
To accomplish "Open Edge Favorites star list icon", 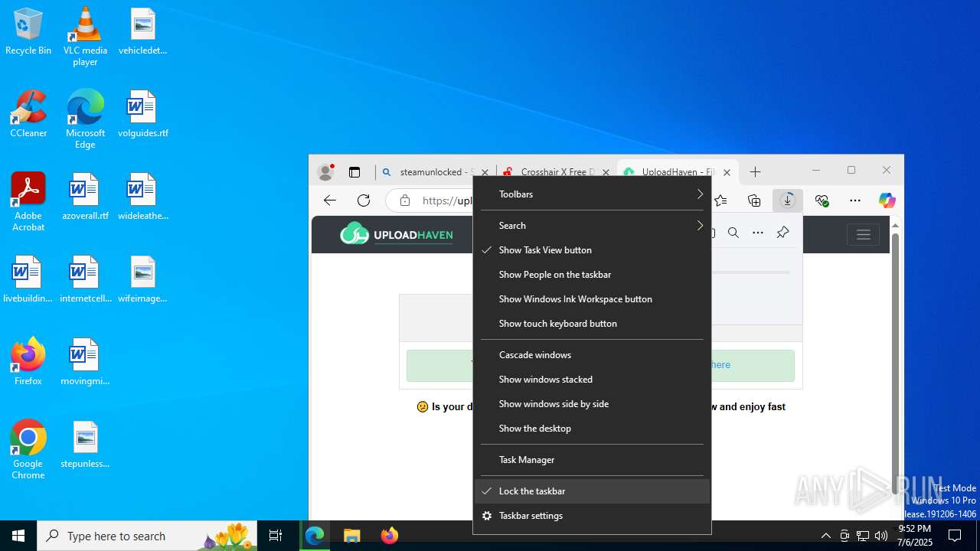I will 720,201.
